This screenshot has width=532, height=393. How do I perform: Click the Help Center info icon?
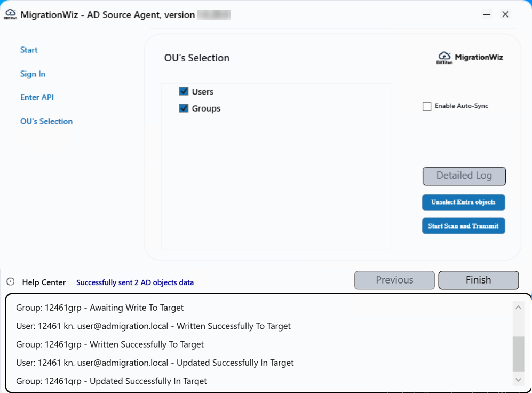tap(11, 282)
